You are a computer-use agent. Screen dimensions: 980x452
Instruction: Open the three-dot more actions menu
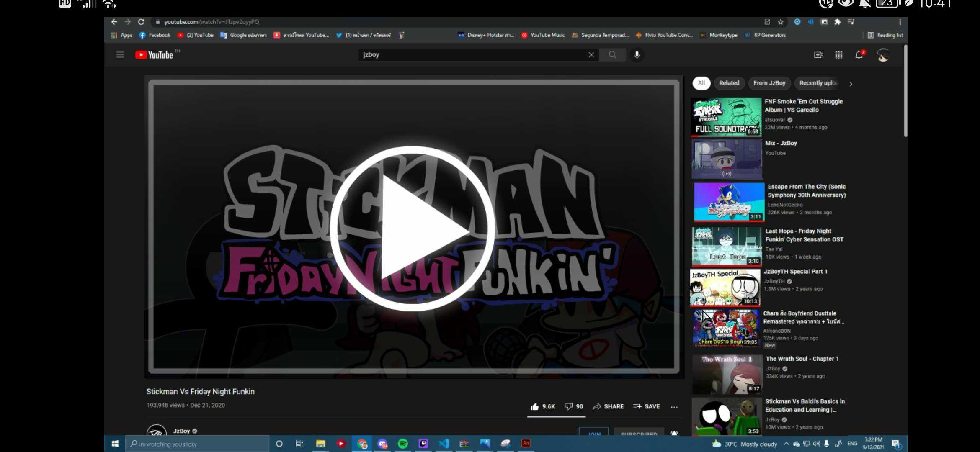[x=674, y=407]
